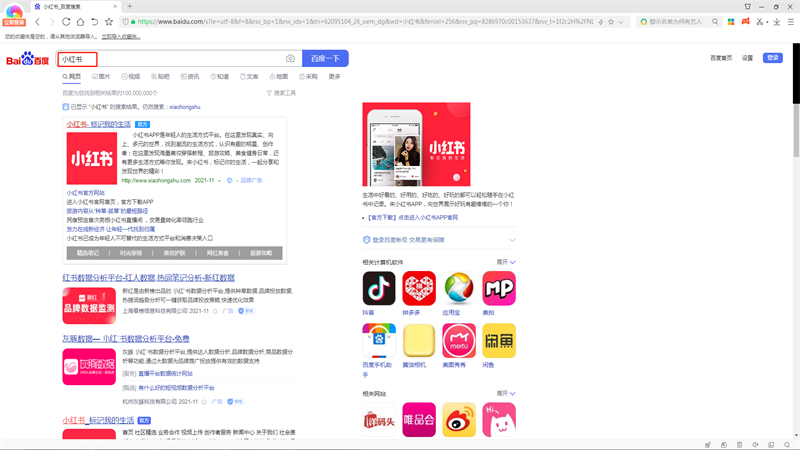The height and width of the screenshot is (450, 800).
Task: Click the xiaohongshu search-instead link
Action: [185, 107]
